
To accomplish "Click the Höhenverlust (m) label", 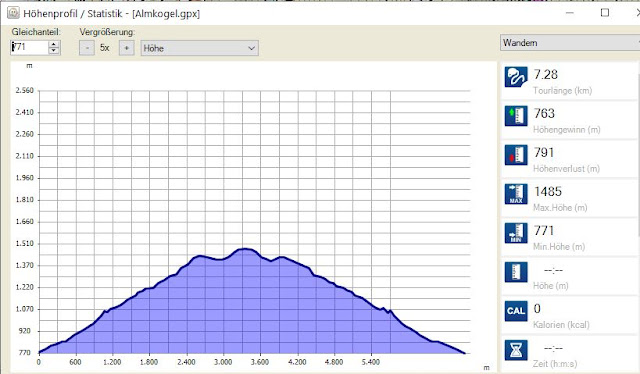I will coord(567,169).
